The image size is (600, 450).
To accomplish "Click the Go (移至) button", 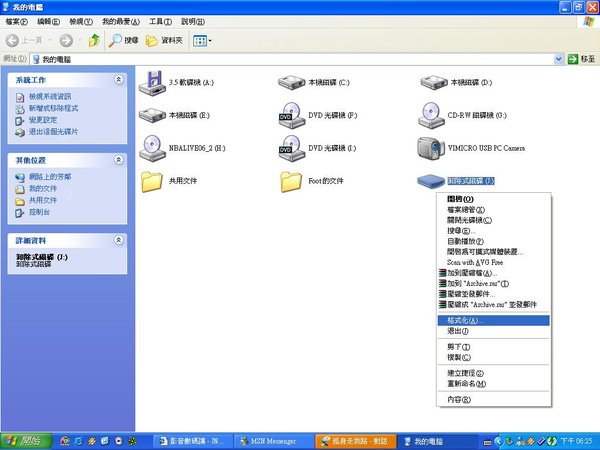I will click(x=581, y=59).
